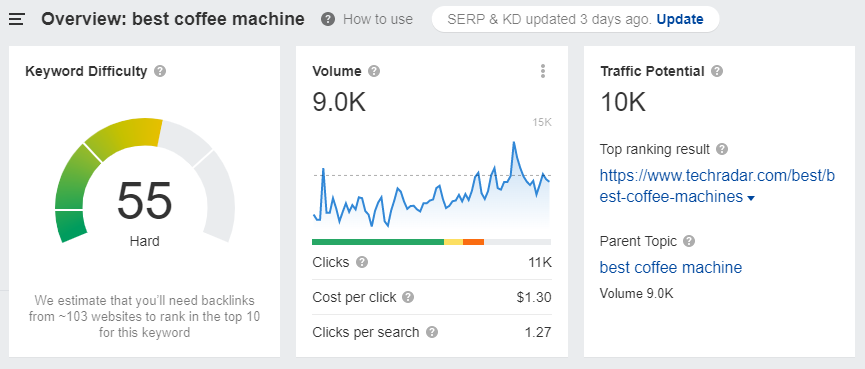Open the hamburger menu icon
The width and height of the screenshot is (865, 369).
[x=17, y=19]
